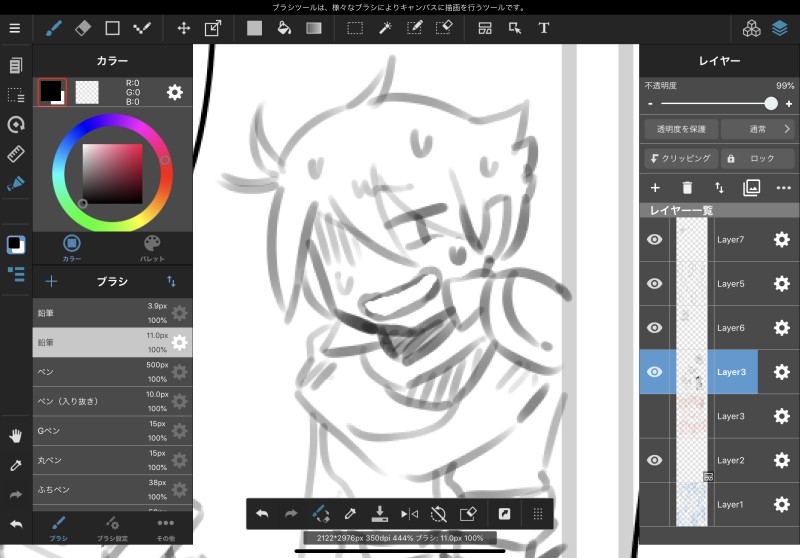Open Layer2 settings gear
The image size is (800, 558).
click(781, 460)
